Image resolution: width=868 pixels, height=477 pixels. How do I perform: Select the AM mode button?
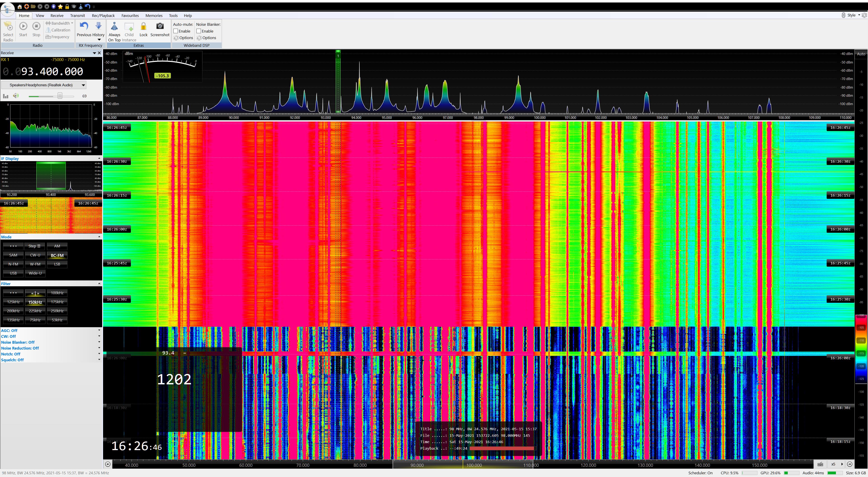click(x=57, y=246)
